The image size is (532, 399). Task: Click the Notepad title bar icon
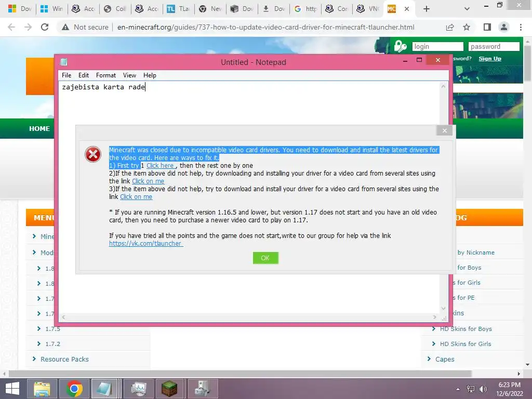pyautogui.click(x=64, y=62)
